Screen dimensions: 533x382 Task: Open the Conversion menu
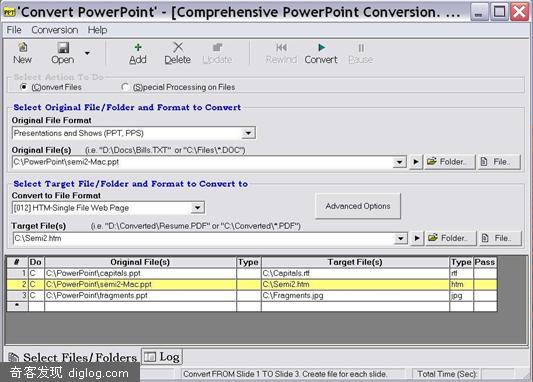click(54, 30)
